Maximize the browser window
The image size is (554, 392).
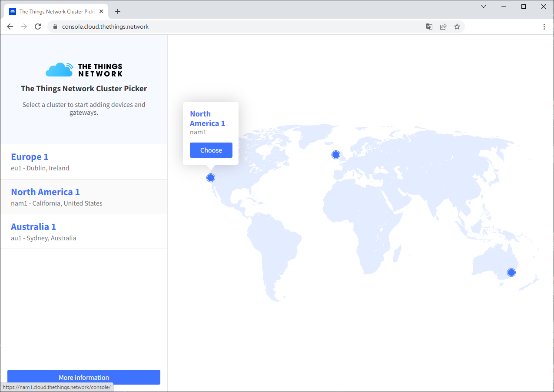(524, 7)
